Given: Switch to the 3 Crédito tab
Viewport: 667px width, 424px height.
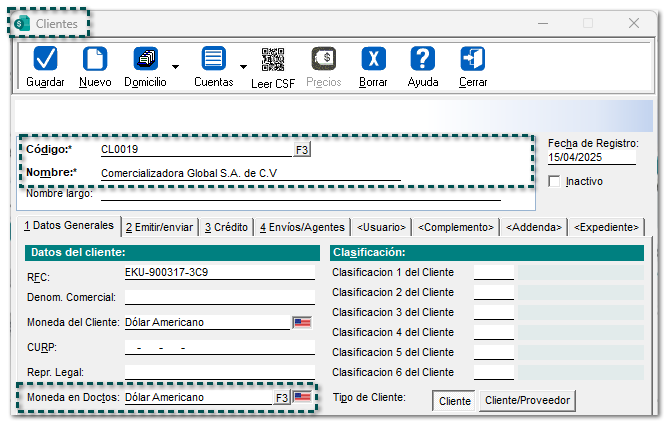Looking at the screenshot, I should [226, 227].
